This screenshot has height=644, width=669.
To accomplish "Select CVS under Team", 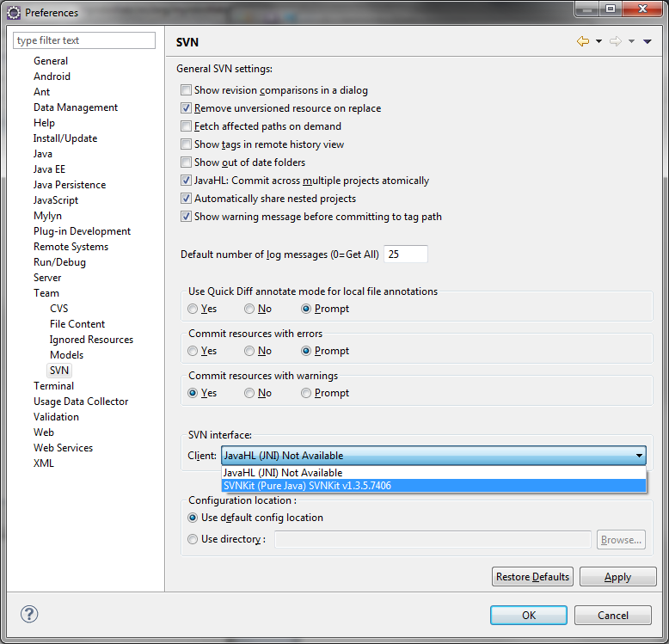I will 58,309.
